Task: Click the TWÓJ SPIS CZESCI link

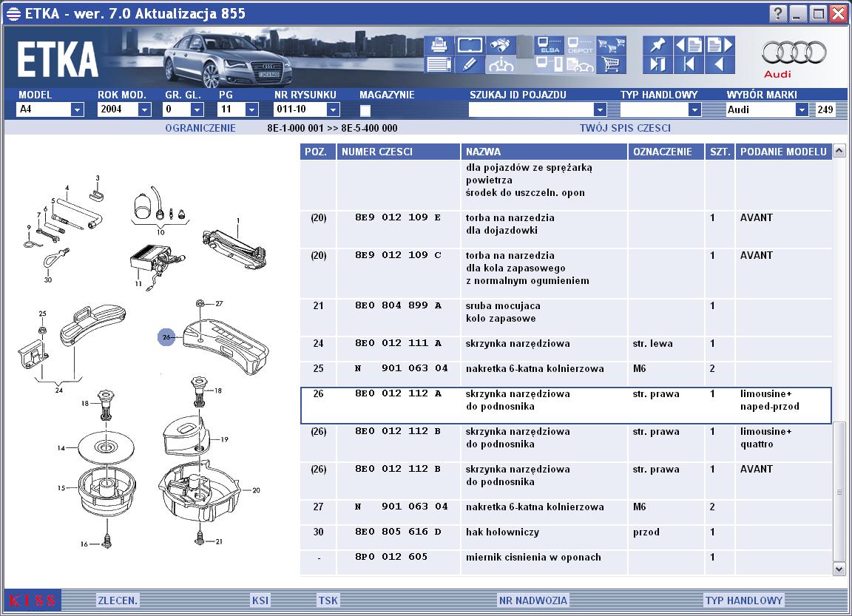Action: tap(625, 128)
